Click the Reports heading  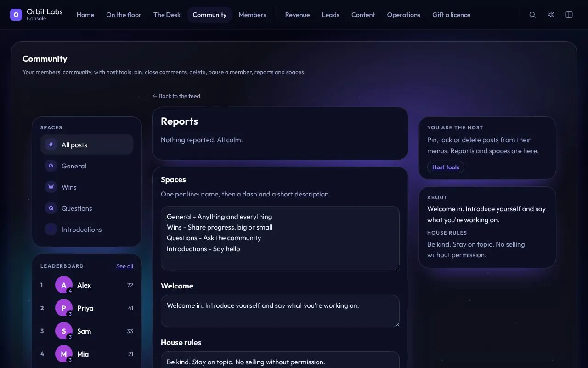(x=179, y=121)
